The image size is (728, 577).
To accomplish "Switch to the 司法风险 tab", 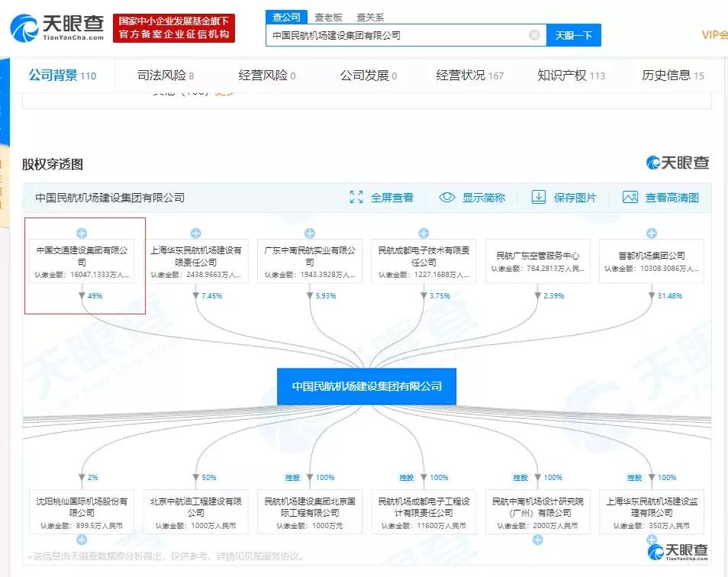I will tap(164, 74).
